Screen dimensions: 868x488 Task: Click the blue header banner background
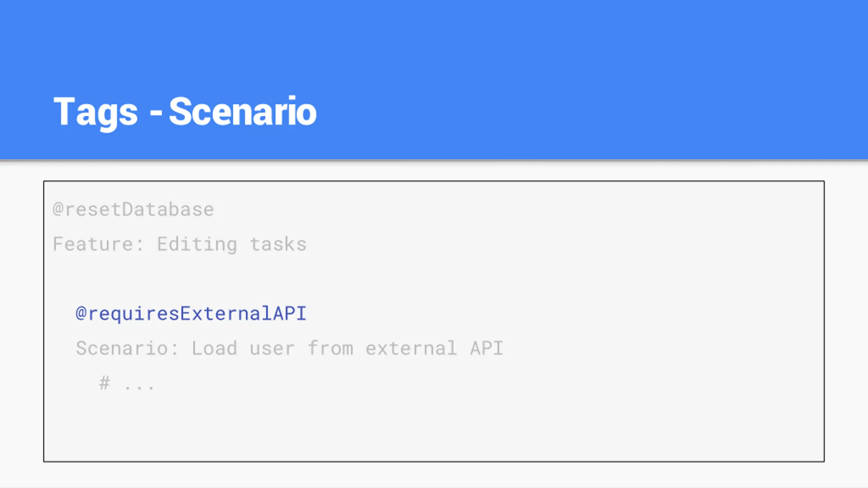[x=576, y=68]
